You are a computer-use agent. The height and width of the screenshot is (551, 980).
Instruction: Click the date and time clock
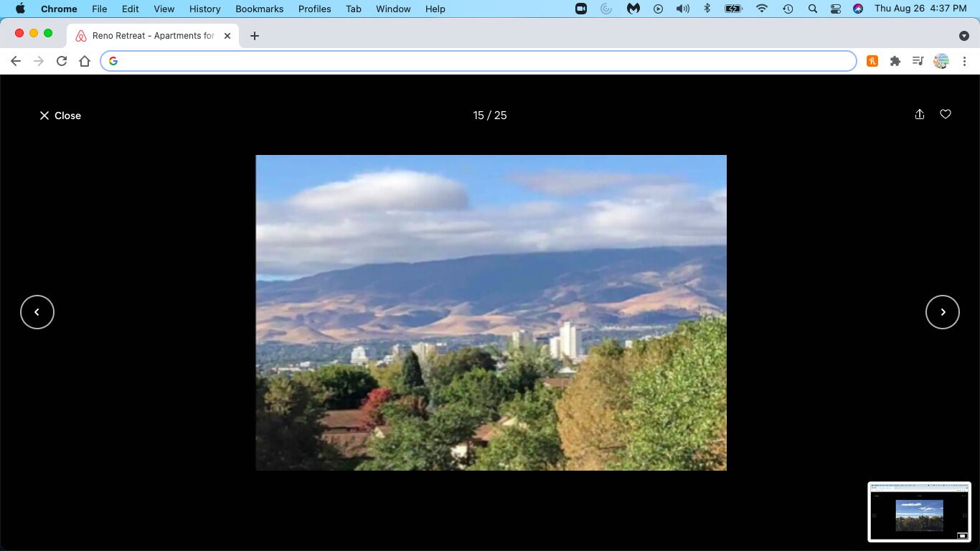pos(920,9)
